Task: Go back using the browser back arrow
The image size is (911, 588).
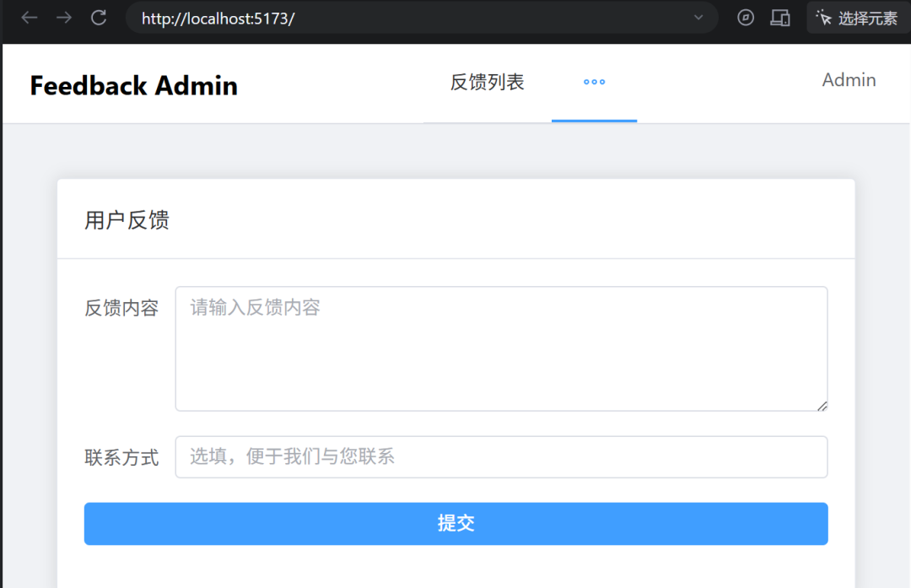Action: (x=29, y=18)
